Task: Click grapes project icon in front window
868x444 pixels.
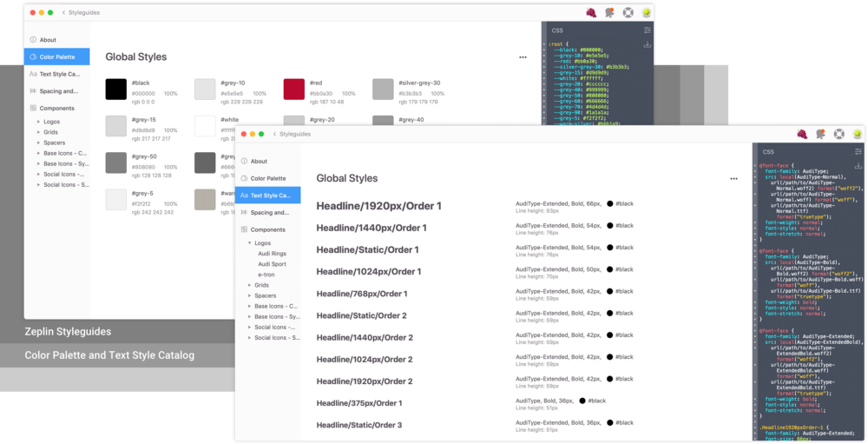Action: (x=802, y=134)
